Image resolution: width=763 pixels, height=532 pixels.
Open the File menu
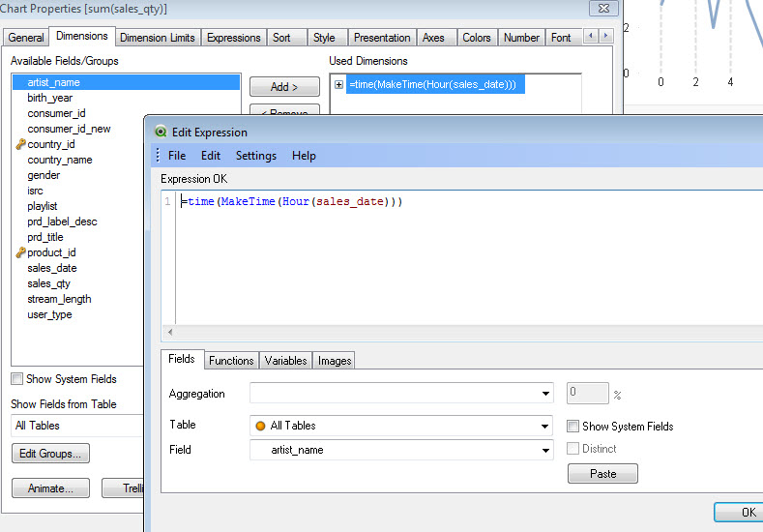click(177, 156)
